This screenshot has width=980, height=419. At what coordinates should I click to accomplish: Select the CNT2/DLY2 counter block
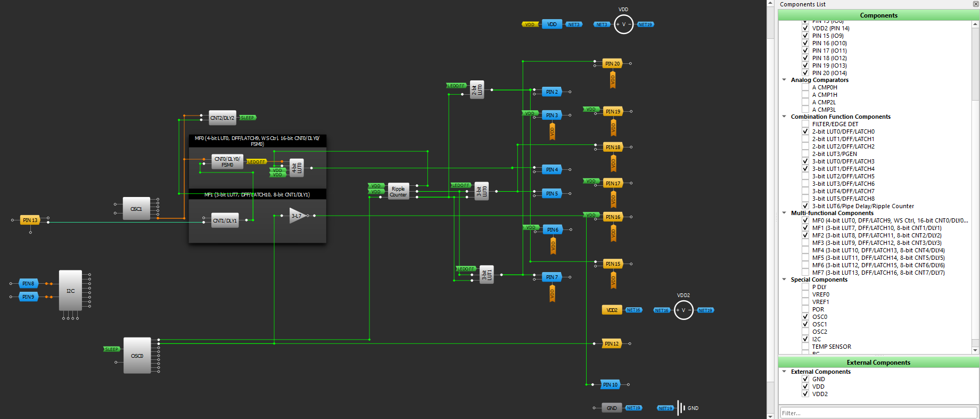[x=222, y=118]
